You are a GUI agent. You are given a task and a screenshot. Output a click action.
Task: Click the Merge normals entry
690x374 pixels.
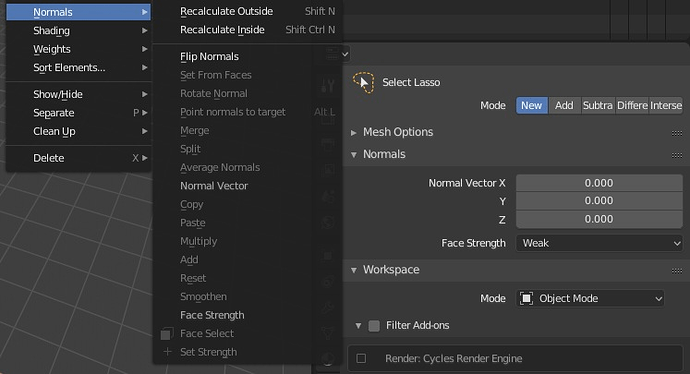(248, 130)
